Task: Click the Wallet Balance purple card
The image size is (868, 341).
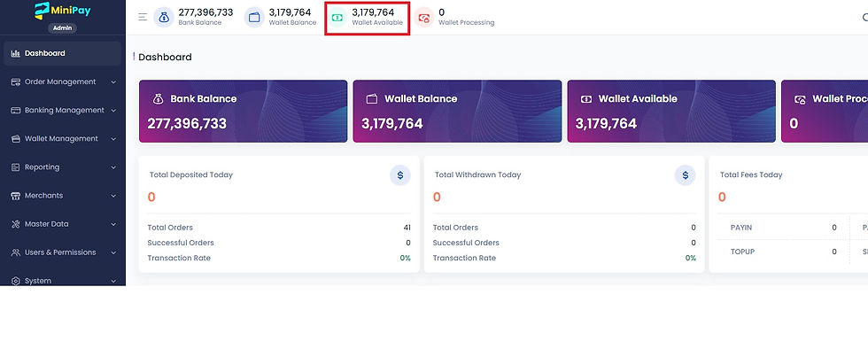Action: click(457, 112)
